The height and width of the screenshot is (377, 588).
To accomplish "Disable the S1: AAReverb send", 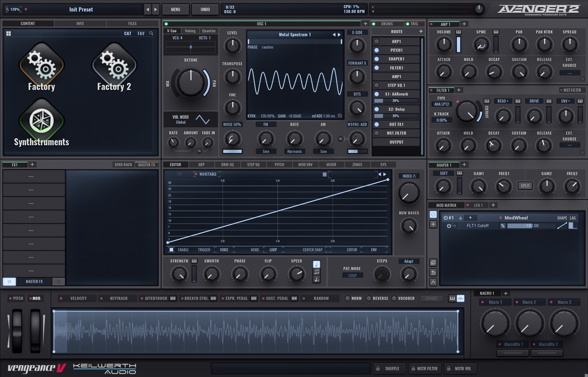I will click(x=376, y=94).
